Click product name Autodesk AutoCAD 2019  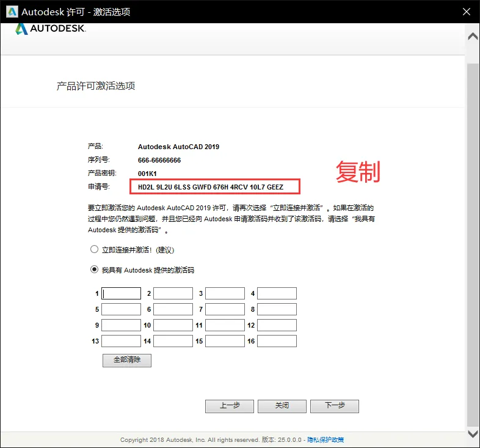(x=178, y=147)
